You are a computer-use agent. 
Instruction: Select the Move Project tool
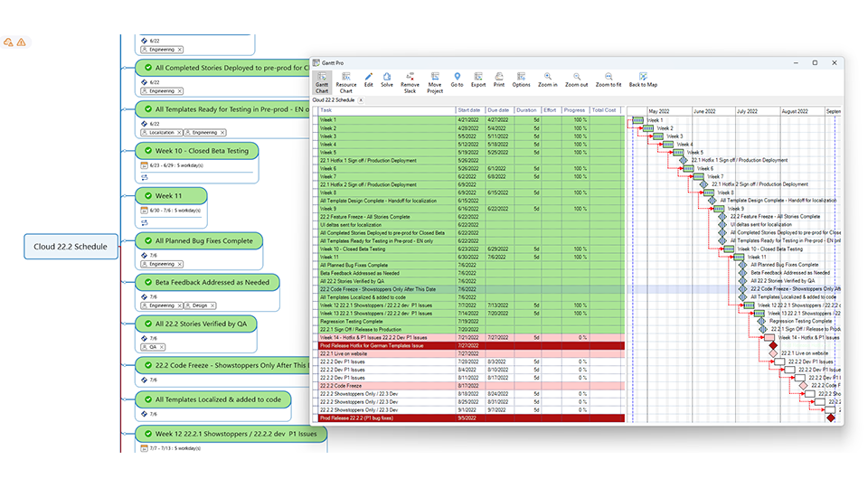pos(435,82)
